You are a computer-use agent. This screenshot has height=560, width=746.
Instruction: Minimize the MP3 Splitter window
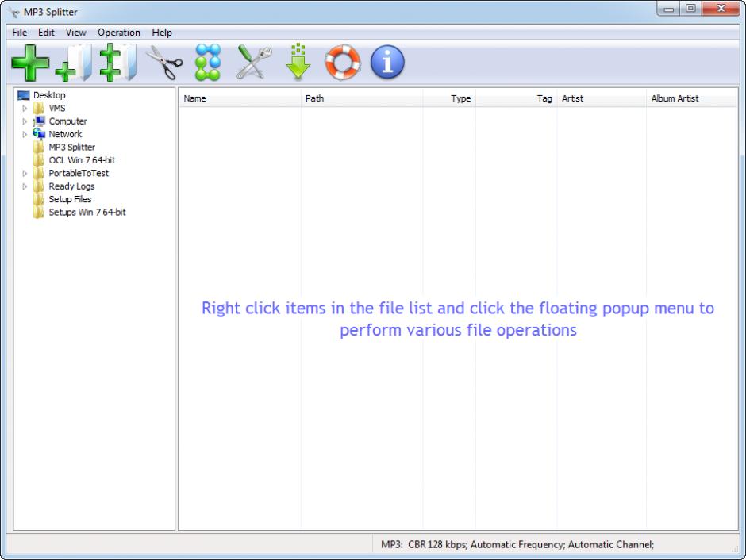[x=669, y=9]
